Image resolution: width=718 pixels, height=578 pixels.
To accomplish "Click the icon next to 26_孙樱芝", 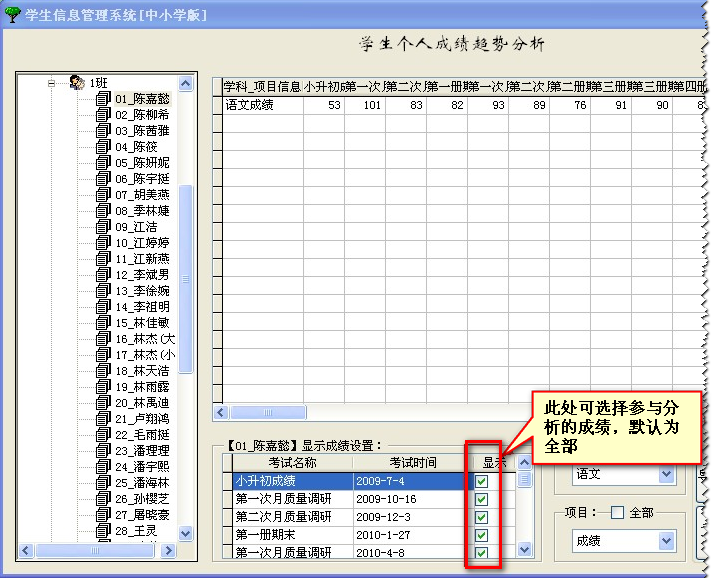I will coord(103,498).
